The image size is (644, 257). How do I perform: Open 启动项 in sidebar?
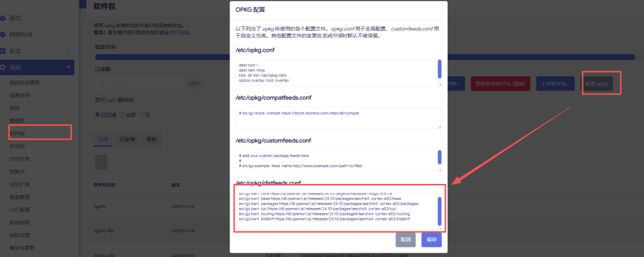tap(17, 146)
